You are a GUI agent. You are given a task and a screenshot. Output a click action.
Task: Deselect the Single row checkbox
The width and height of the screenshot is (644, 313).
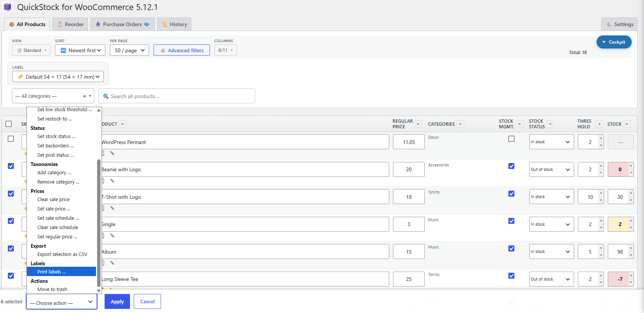[11, 221]
